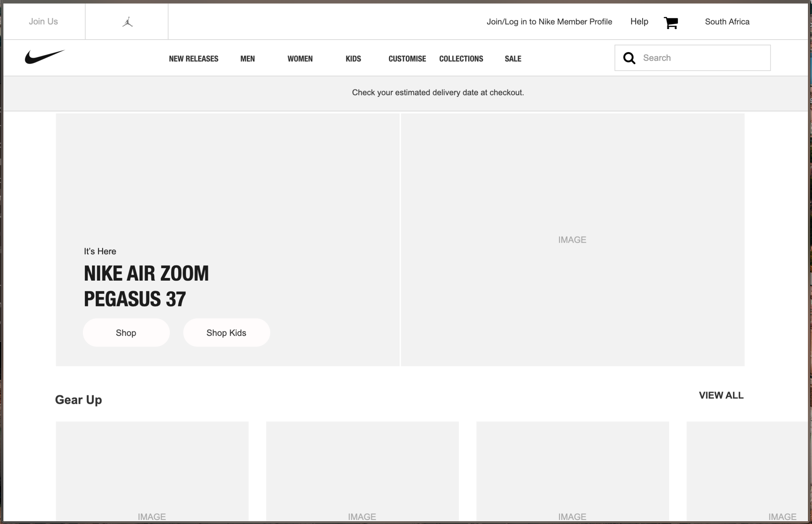This screenshot has width=812, height=524.
Task: Change the South Africa region selector
Action: coord(727,22)
